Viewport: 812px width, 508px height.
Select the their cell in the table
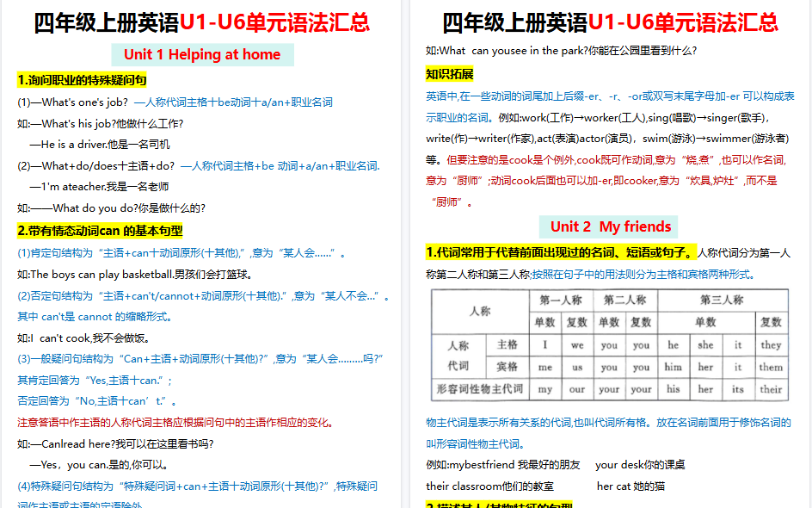[x=772, y=388]
